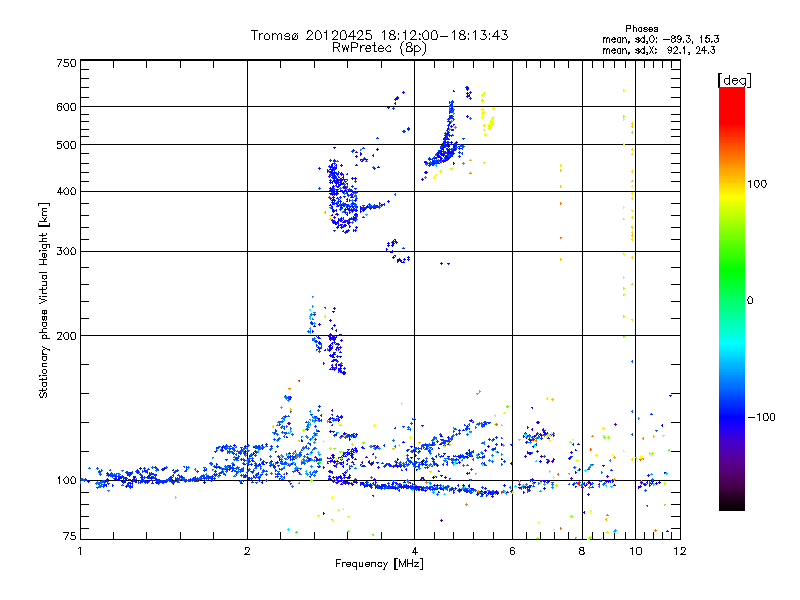Screen dimensions: 800x600
Task: Click the y-axis tick label '750'
Action: tap(66, 63)
